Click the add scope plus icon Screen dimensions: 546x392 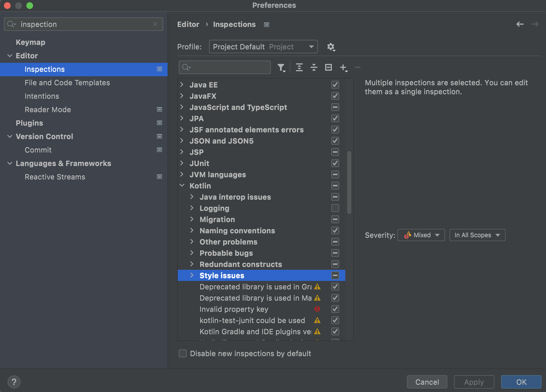tap(343, 68)
